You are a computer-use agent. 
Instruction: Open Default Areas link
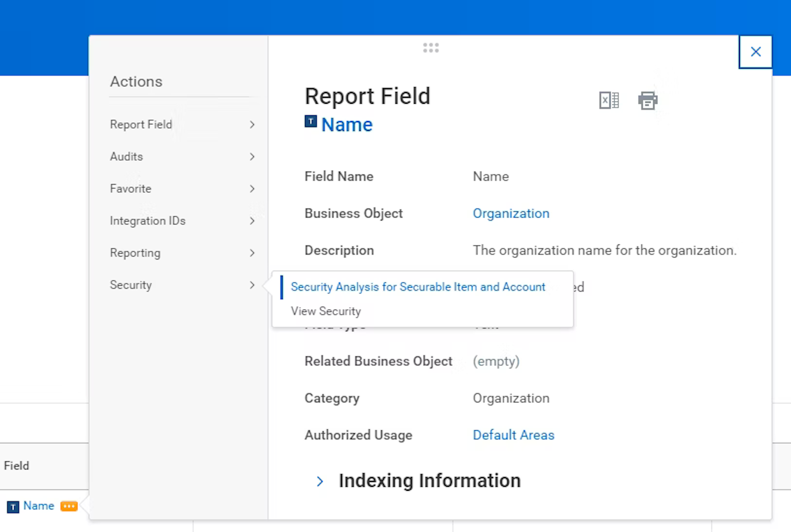point(513,435)
